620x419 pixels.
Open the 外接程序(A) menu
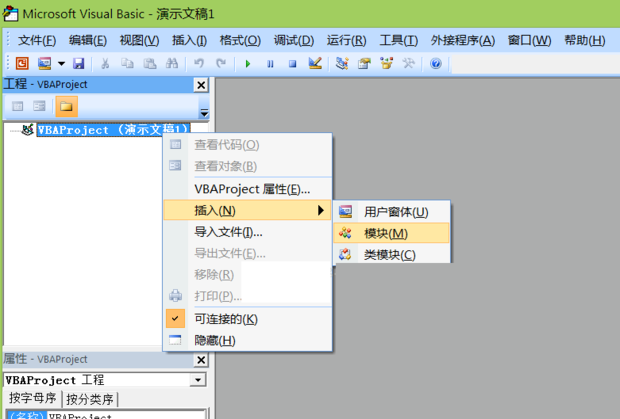(x=463, y=40)
